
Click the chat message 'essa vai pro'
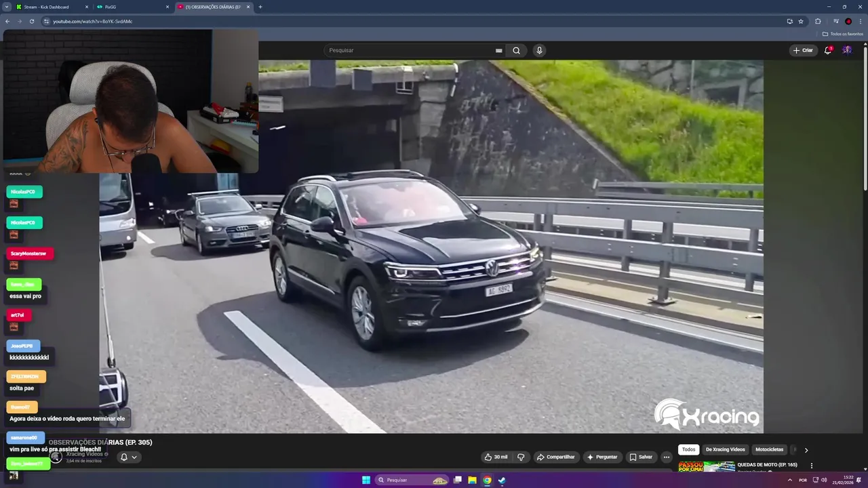coord(25,296)
